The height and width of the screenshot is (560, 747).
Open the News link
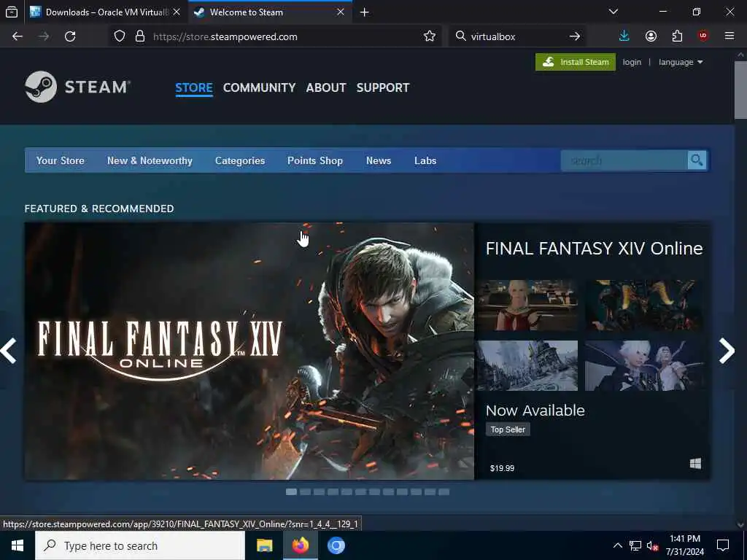point(379,160)
